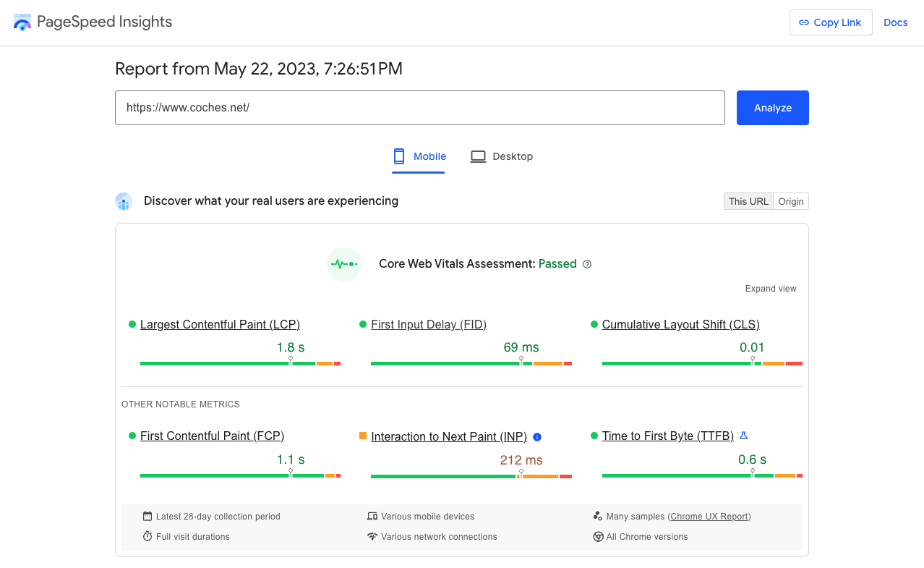Click the FID value 69 ms
This screenshot has height=568, width=924.
tap(521, 347)
